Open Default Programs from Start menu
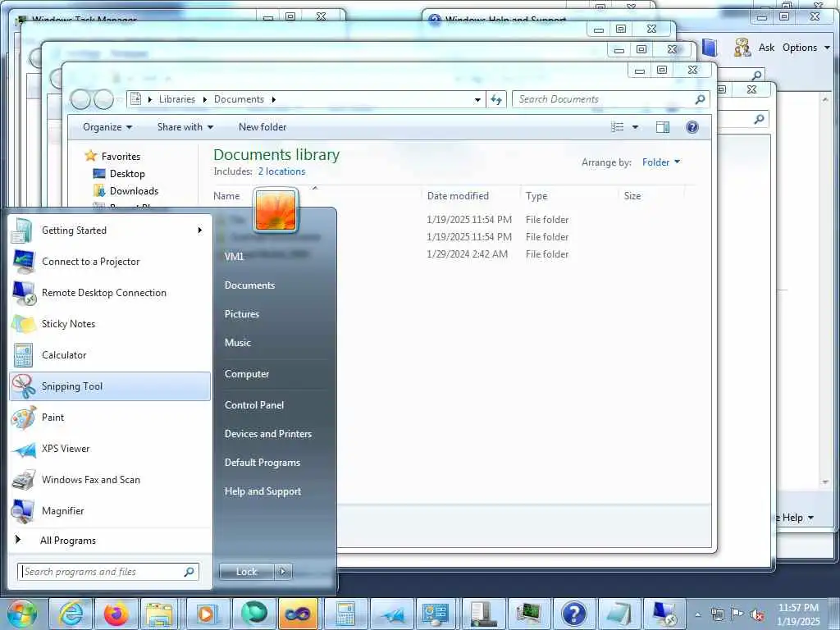The width and height of the screenshot is (840, 630). point(262,463)
